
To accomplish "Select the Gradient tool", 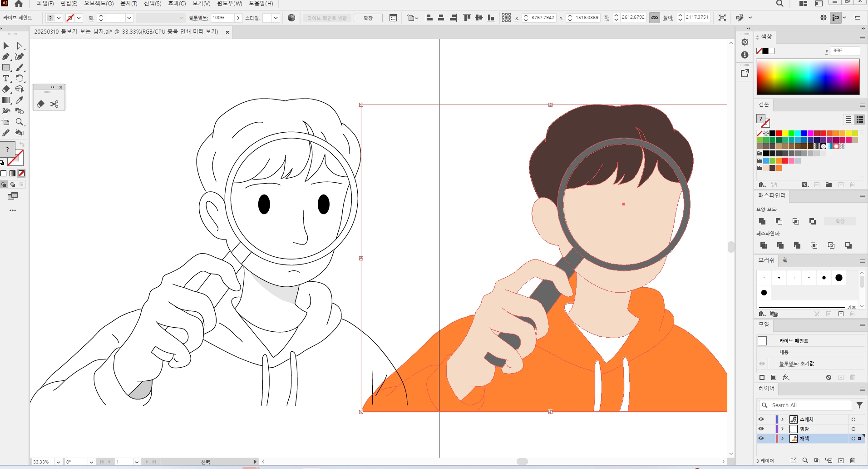I will pyautogui.click(x=6, y=100).
